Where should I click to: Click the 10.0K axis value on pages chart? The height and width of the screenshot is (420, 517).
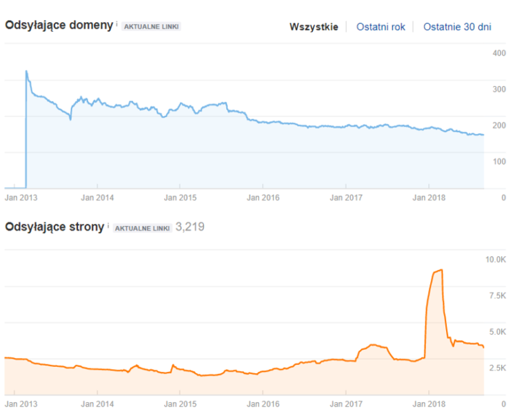click(x=496, y=260)
